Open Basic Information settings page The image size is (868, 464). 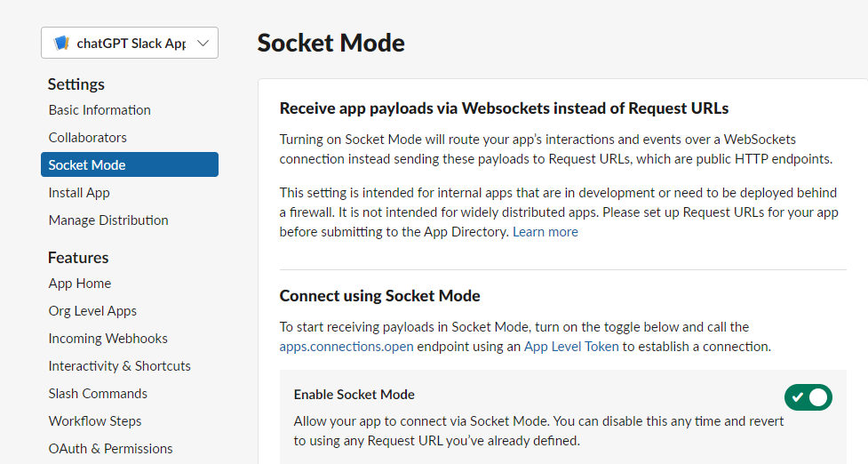coord(100,110)
